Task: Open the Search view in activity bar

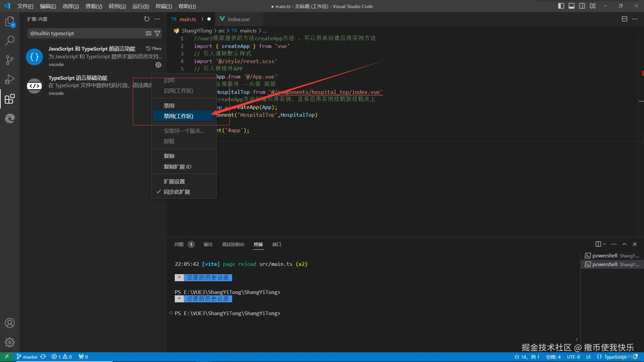Action: pos(9,41)
